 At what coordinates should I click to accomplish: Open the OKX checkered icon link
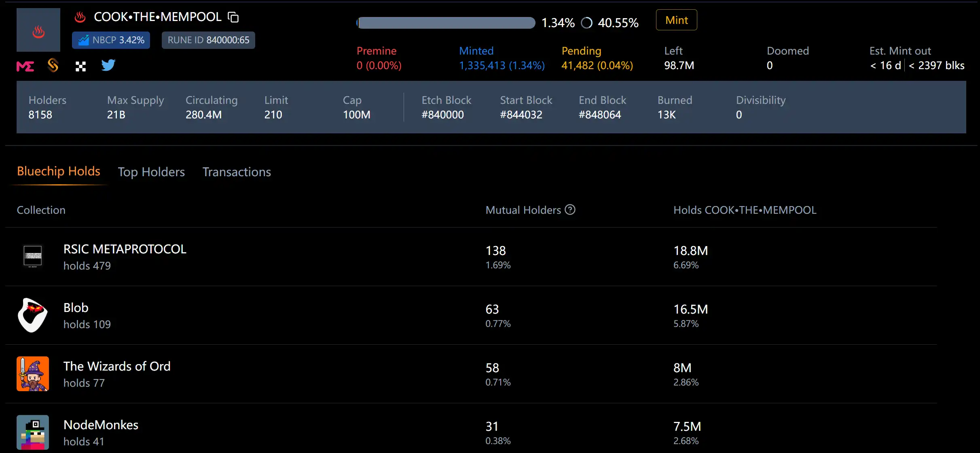coord(81,67)
